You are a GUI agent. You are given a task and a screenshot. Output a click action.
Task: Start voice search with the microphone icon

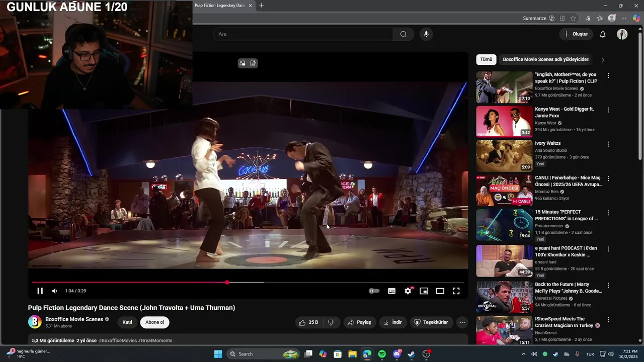point(426,34)
